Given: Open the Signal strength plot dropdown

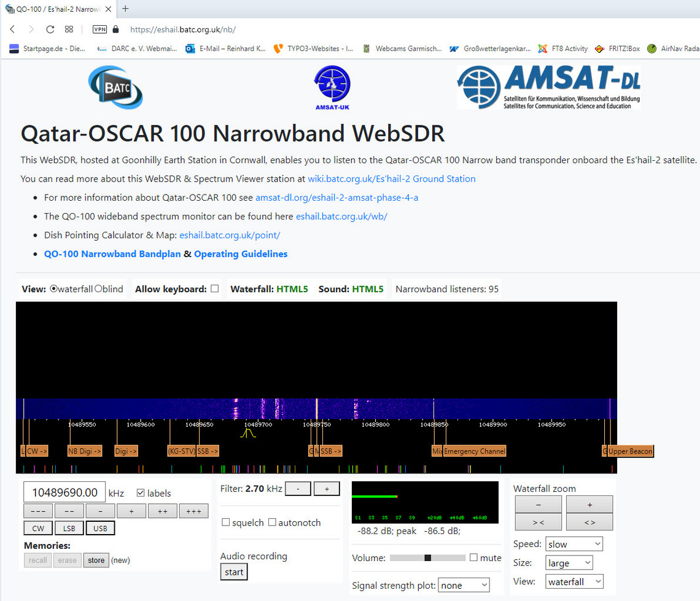Looking at the screenshot, I should (x=464, y=585).
